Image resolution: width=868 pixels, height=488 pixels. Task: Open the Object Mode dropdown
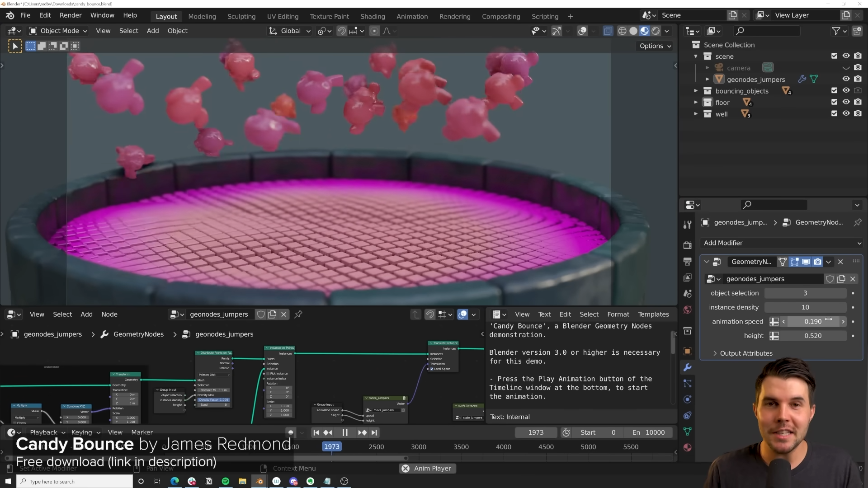[58, 31]
